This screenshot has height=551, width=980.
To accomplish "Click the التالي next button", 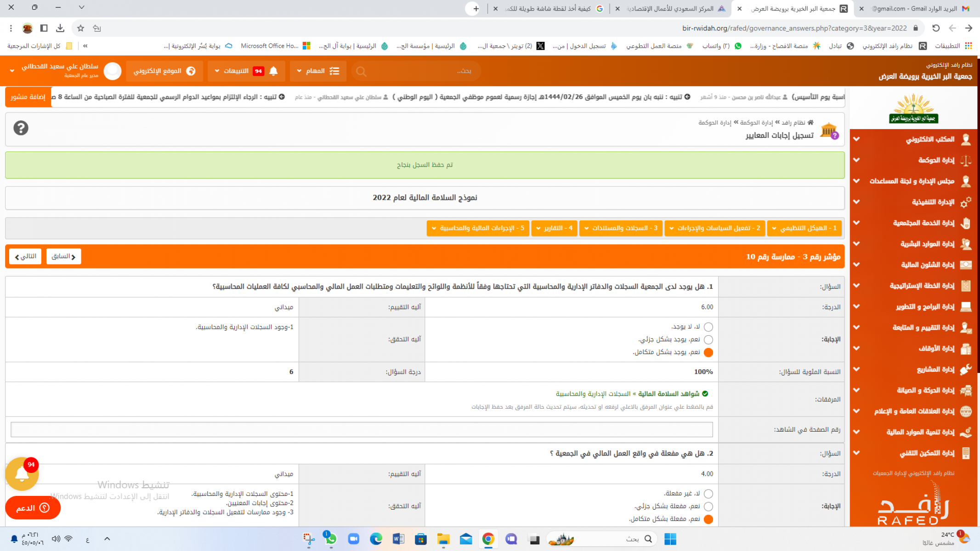I will [25, 256].
